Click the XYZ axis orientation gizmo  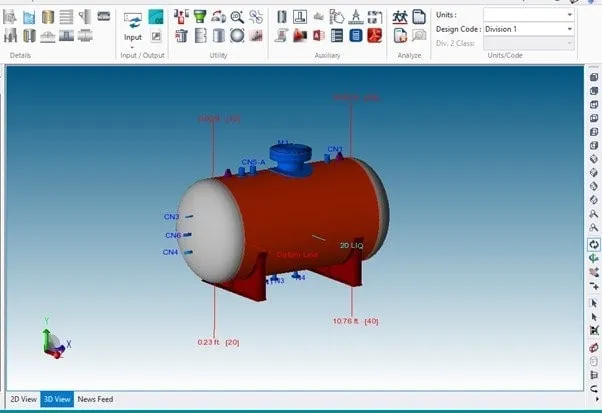[x=56, y=340]
